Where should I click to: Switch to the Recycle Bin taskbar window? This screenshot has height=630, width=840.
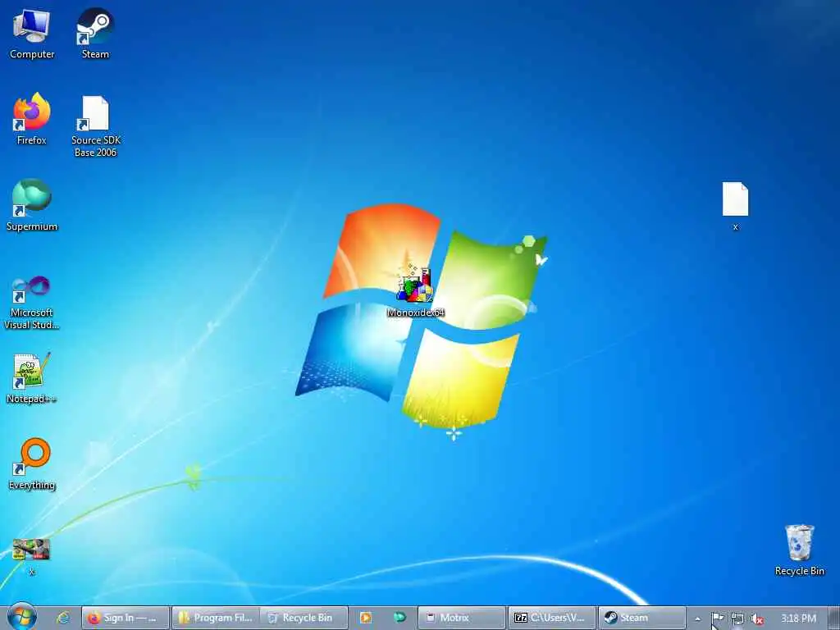point(304,618)
